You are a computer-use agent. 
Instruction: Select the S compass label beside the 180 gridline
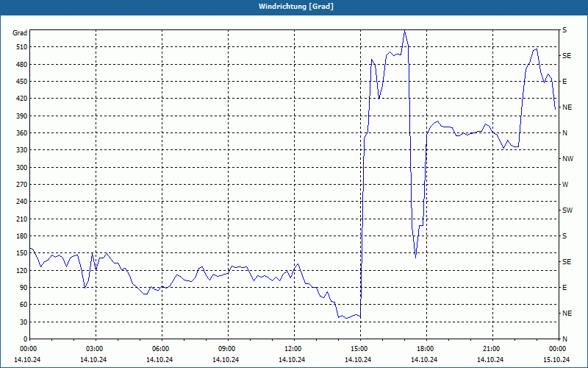(x=564, y=236)
